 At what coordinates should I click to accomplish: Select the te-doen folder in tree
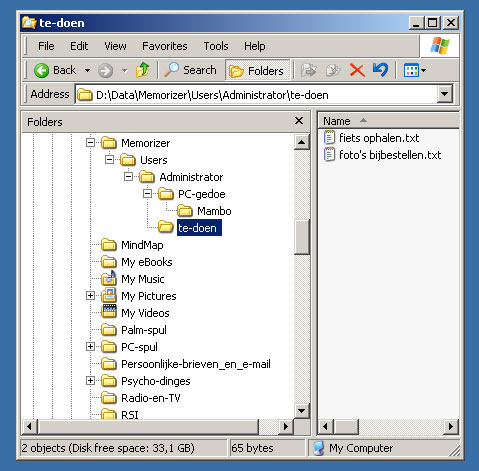pos(199,228)
